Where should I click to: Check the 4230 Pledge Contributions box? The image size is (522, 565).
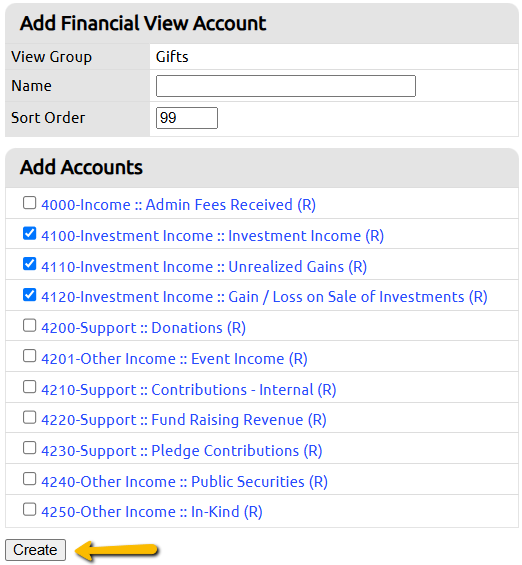click(29, 449)
